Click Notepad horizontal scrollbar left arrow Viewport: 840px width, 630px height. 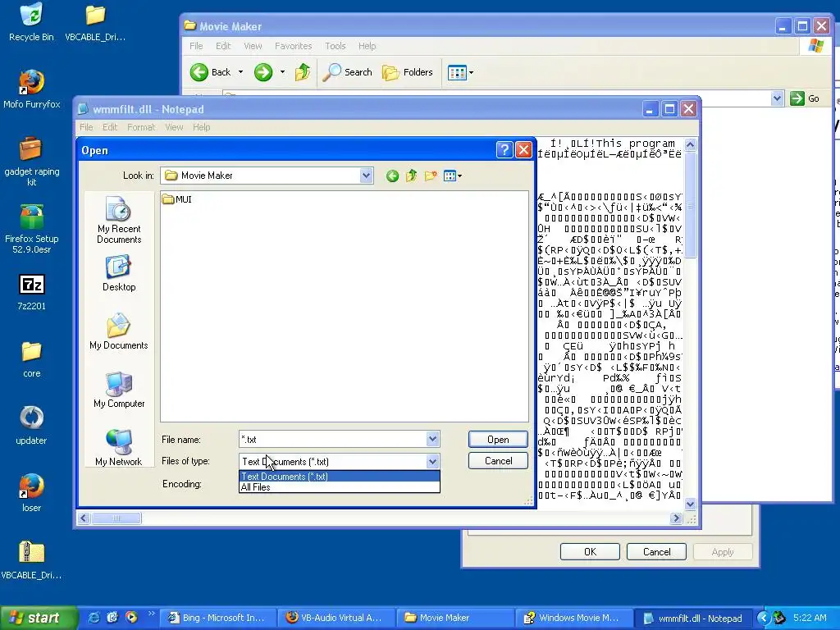pyautogui.click(x=84, y=518)
